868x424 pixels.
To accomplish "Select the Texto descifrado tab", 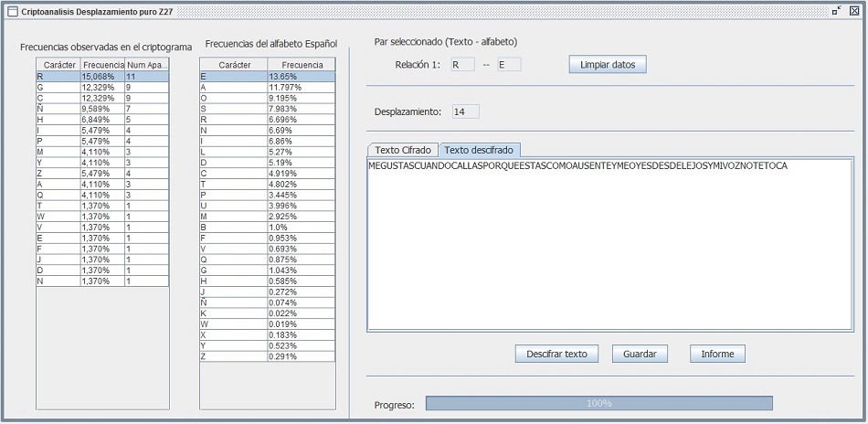I will (x=479, y=150).
